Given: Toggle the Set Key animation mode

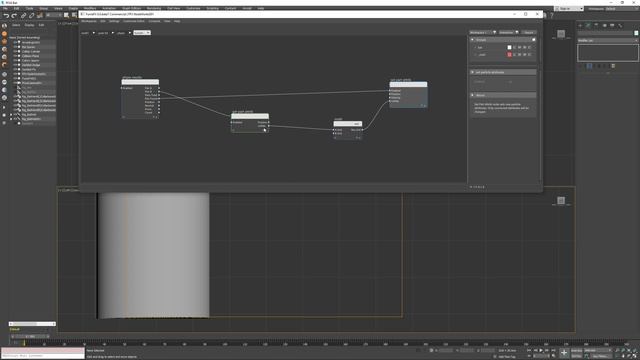Looking at the screenshot, I should pos(576,356).
